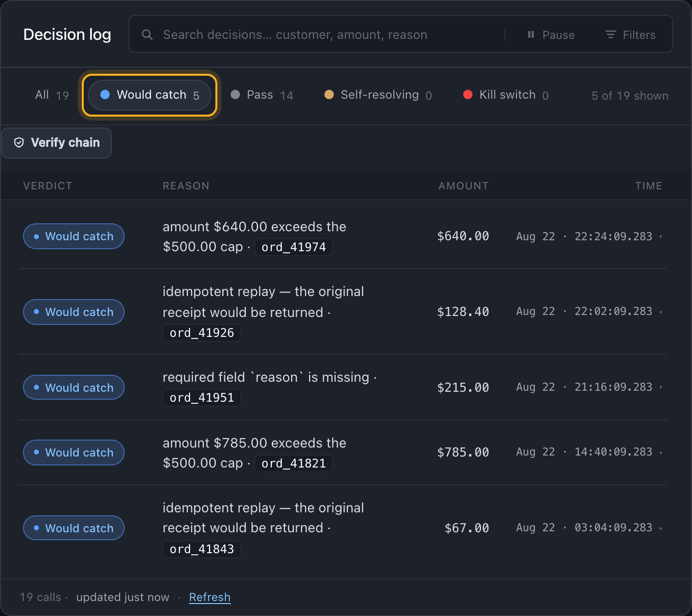Click the ord_41843 order ID chip
This screenshot has width=692, height=616.
point(202,549)
